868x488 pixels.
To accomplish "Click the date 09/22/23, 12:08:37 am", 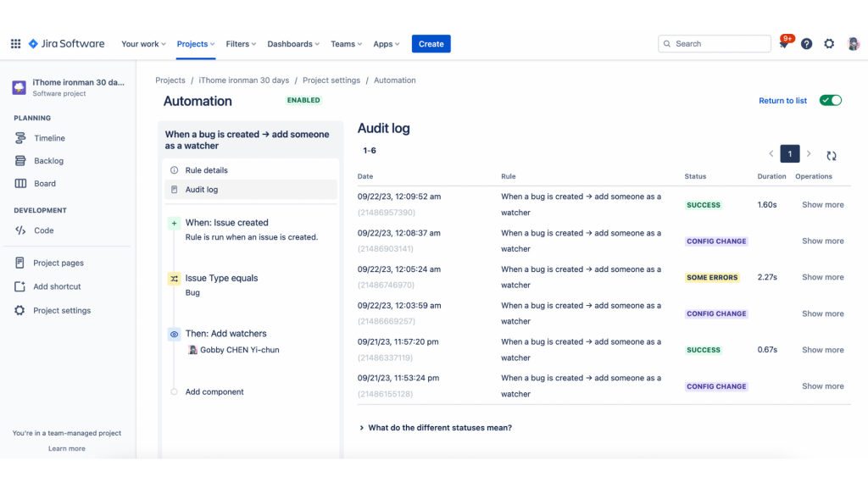I will coord(398,233).
